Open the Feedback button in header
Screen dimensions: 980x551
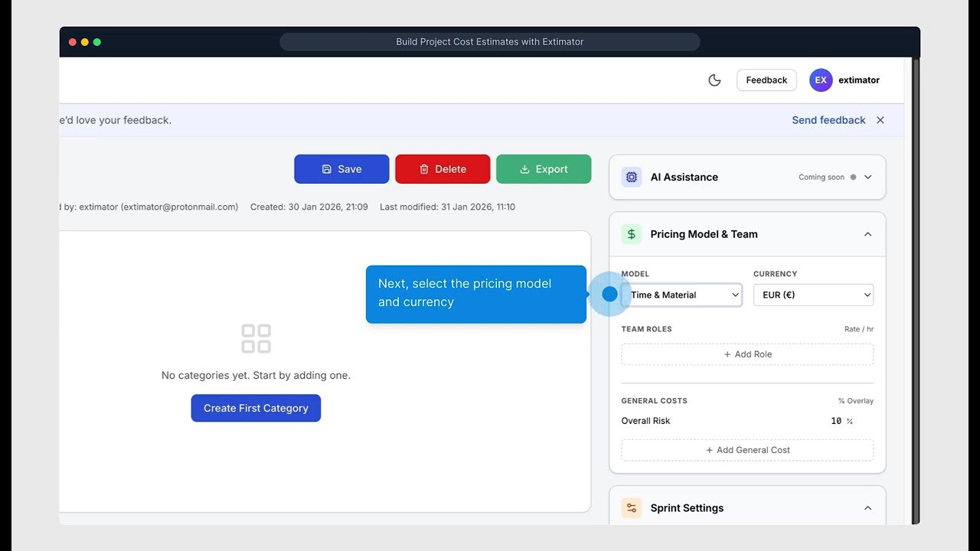click(x=766, y=80)
